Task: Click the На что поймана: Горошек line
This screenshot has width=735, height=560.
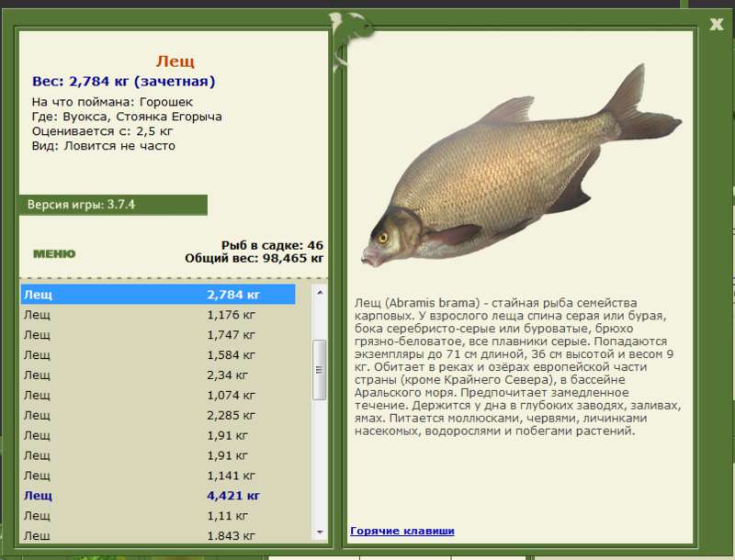Action: (x=112, y=102)
